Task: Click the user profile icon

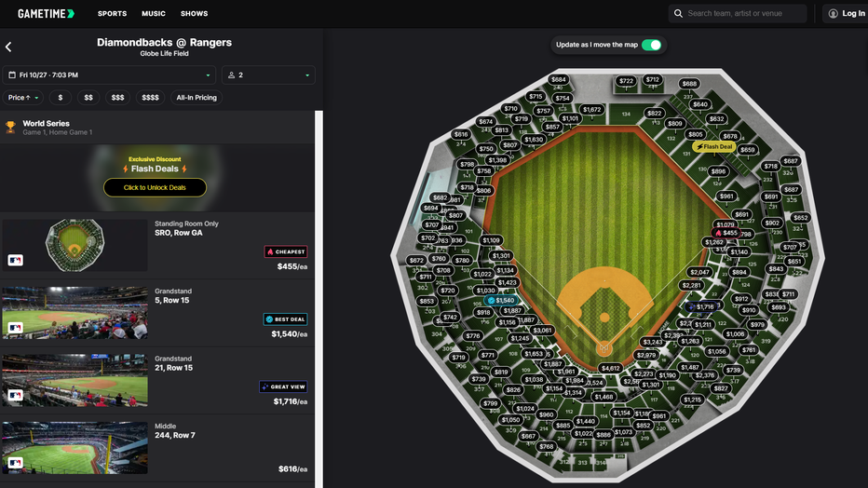Action: pos(833,13)
